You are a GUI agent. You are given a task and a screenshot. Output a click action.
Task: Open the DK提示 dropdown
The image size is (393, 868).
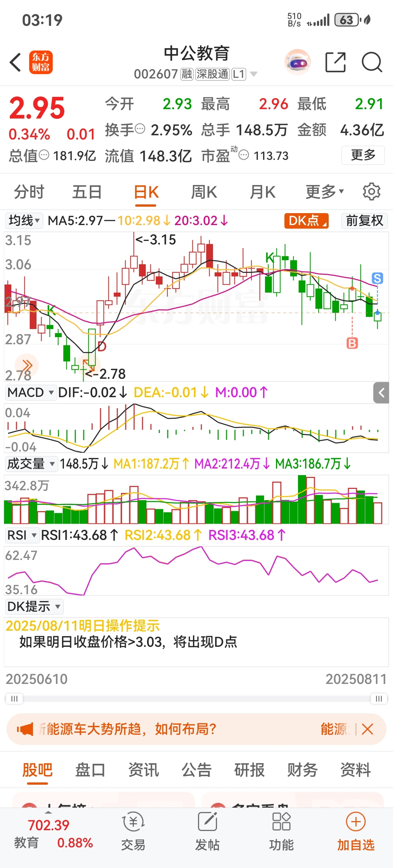click(x=34, y=606)
